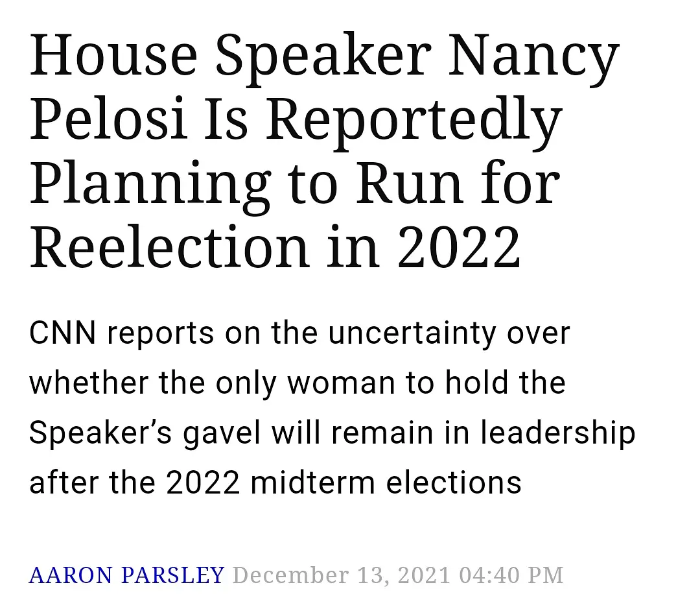Click the 04:40 PM timestamp
Screen dimensions: 700x609
[511, 575]
